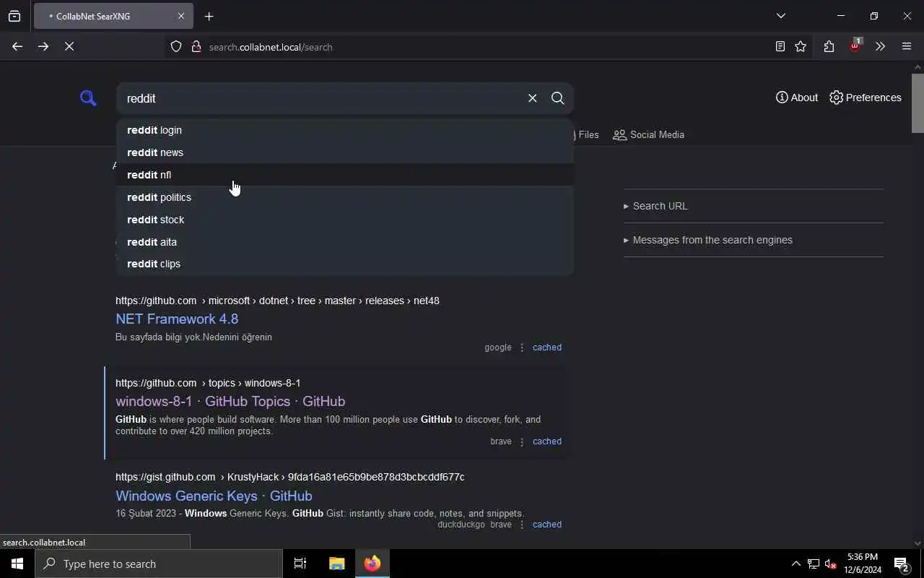Stop page loading with the X button

point(69,46)
